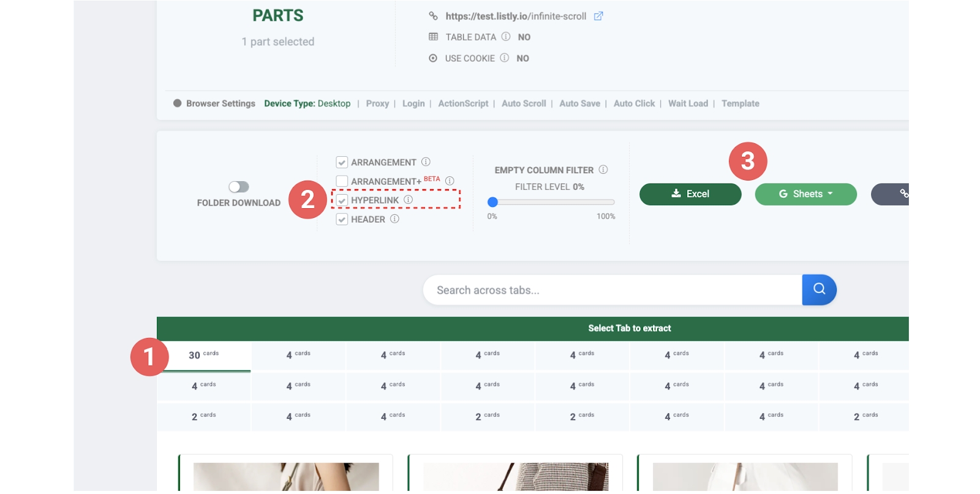Image resolution: width=980 pixels, height=494 pixels.
Task: Click the EMPTY COLUMN FILTER info icon
Action: [603, 170]
